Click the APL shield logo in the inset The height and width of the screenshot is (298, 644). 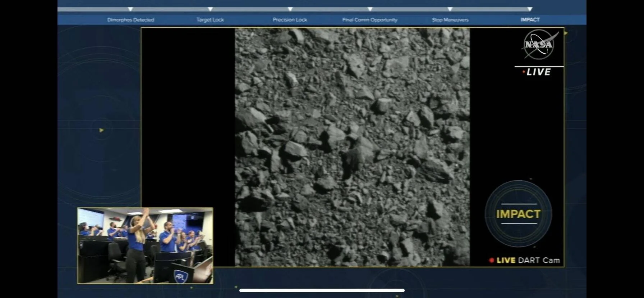click(x=180, y=276)
